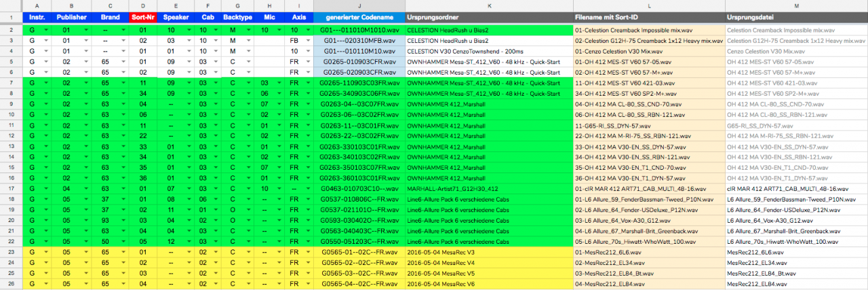This screenshot has height=290, width=868.
Task: Click the Publisher header cell
Action: coord(71,17)
